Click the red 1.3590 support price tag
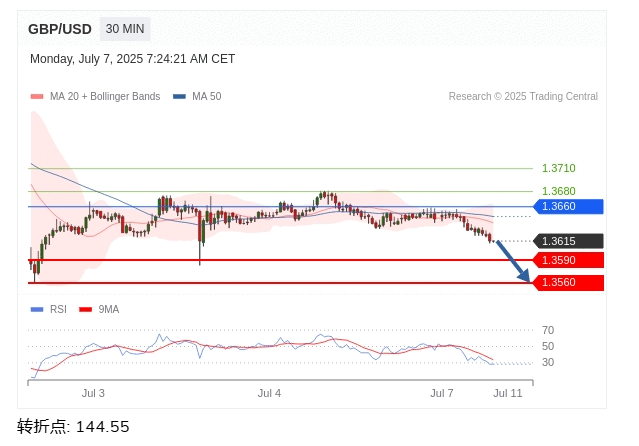Image resolution: width=639 pixels, height=446 pixels. click(568, 260)
